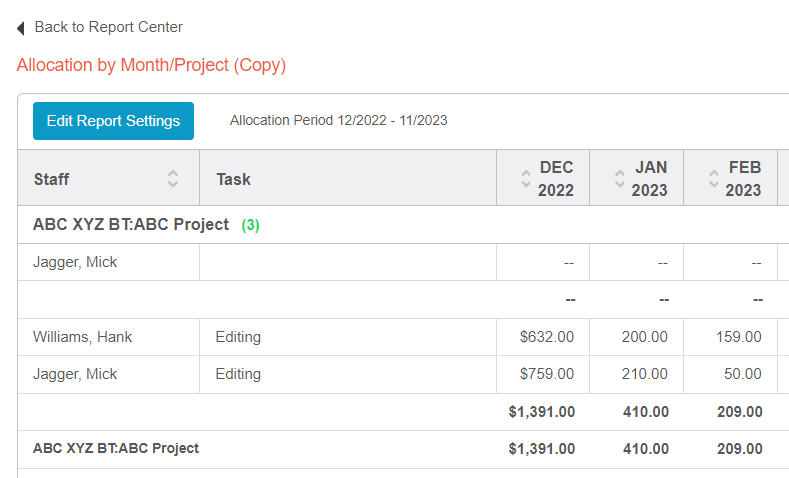Expand ABC XYZ BT:ABC Project group row
This screenshot has height=478, width=789.
tap(131, 225)
